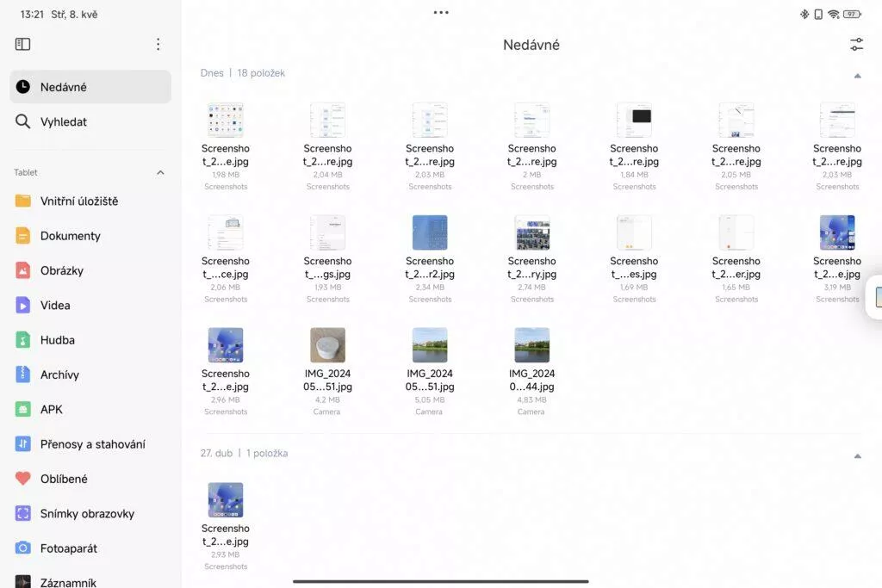Image resolution: width=882 pixels, height=588 pixels.
Task: Tap the home gesture bar at bottom
Action: point(441,581)
